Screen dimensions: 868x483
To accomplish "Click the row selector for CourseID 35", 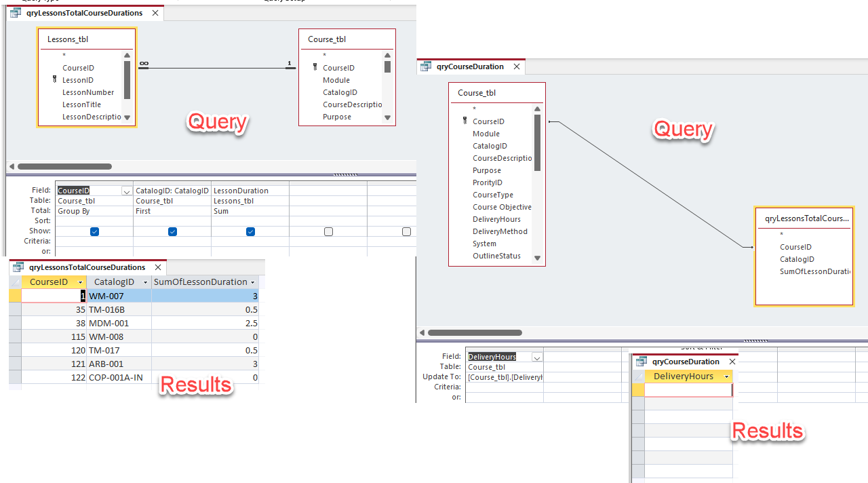I will point(15,309).
